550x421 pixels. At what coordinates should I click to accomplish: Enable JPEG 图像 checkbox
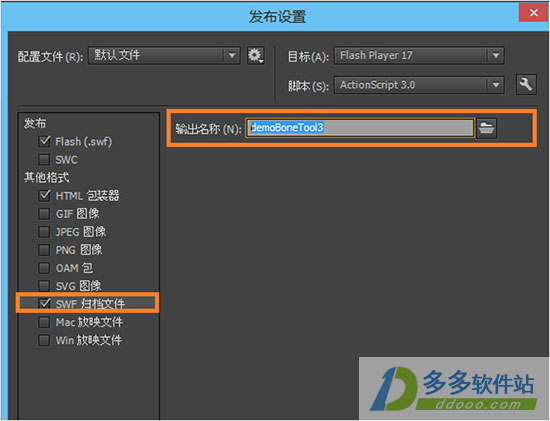44,232
